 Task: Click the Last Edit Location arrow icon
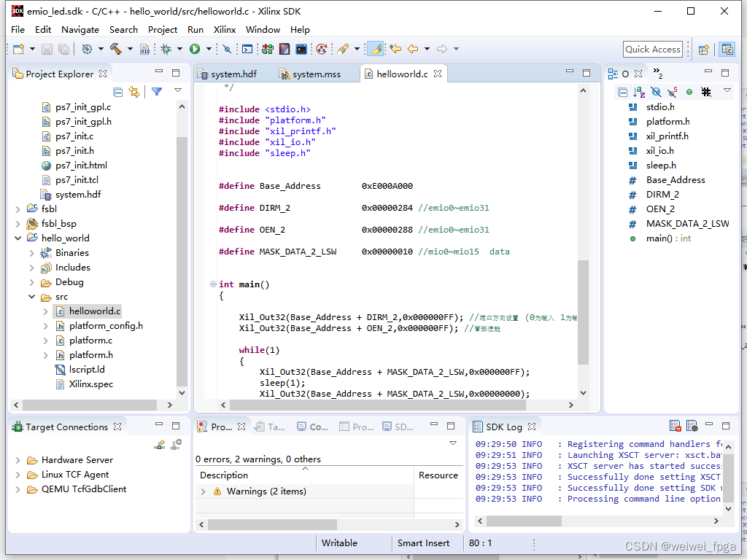click(x=395, y=49)
